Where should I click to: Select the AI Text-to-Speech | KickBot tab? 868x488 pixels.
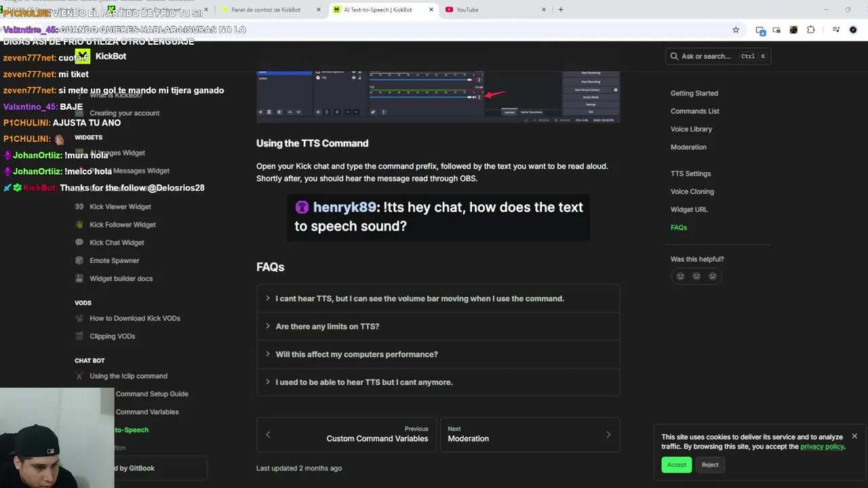tap(383, 9)
